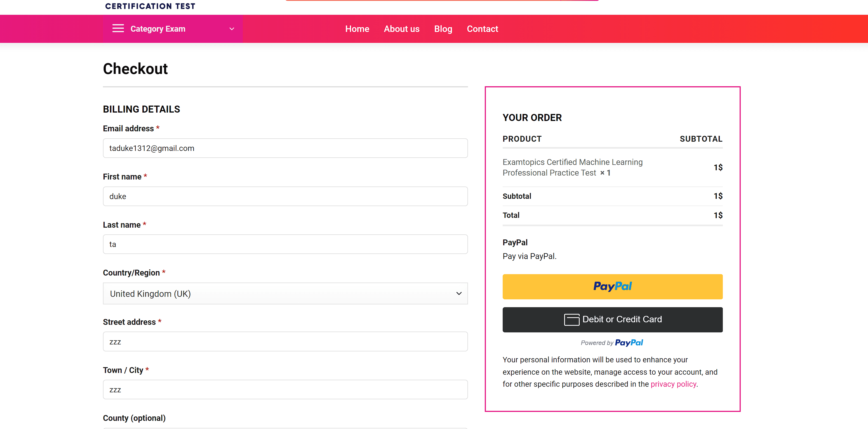Expand the Category Exam chevron

[x=232, y=29]
